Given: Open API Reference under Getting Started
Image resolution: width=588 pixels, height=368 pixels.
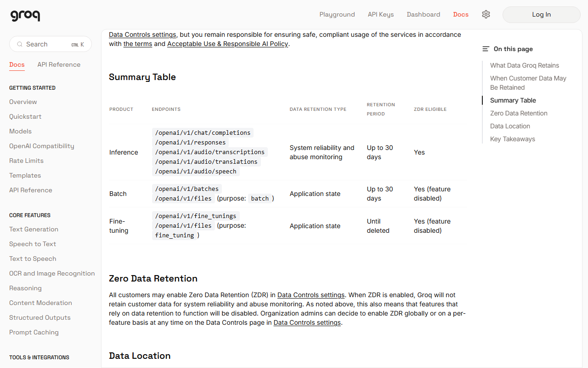Looking at the screenshot, I should [31, 190].
